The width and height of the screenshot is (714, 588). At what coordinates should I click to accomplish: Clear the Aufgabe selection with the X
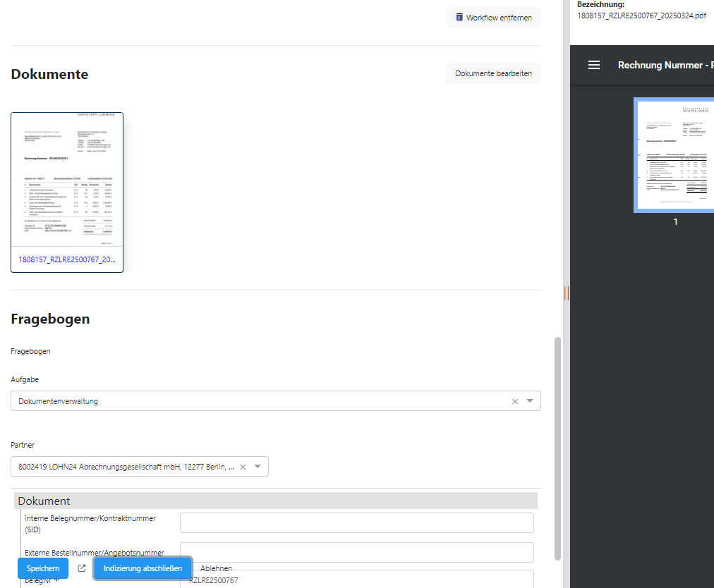pos(515,401)
